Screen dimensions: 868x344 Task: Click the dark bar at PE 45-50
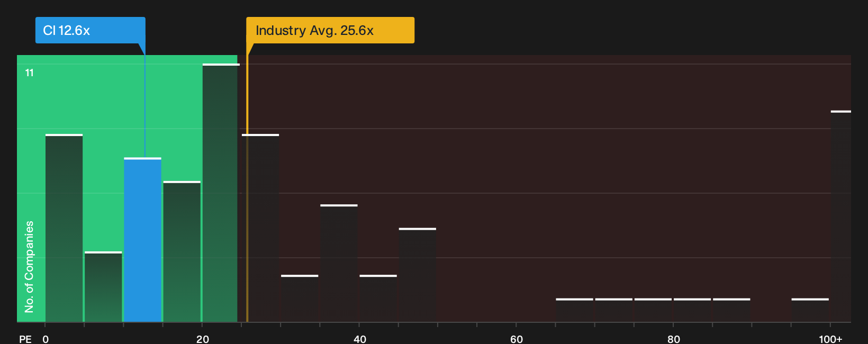point(418,275)
